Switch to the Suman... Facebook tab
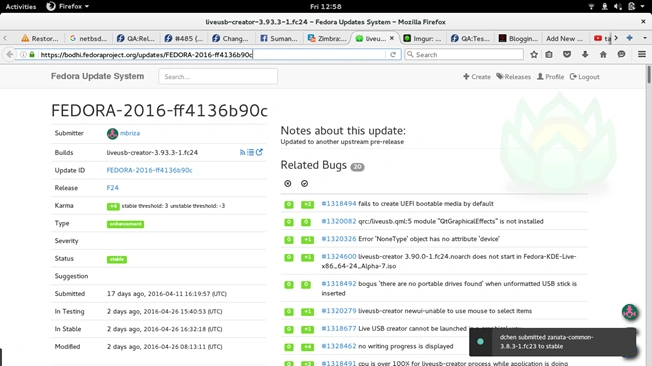Viewport: 652px width, 366px height. [x=279, y=38]
